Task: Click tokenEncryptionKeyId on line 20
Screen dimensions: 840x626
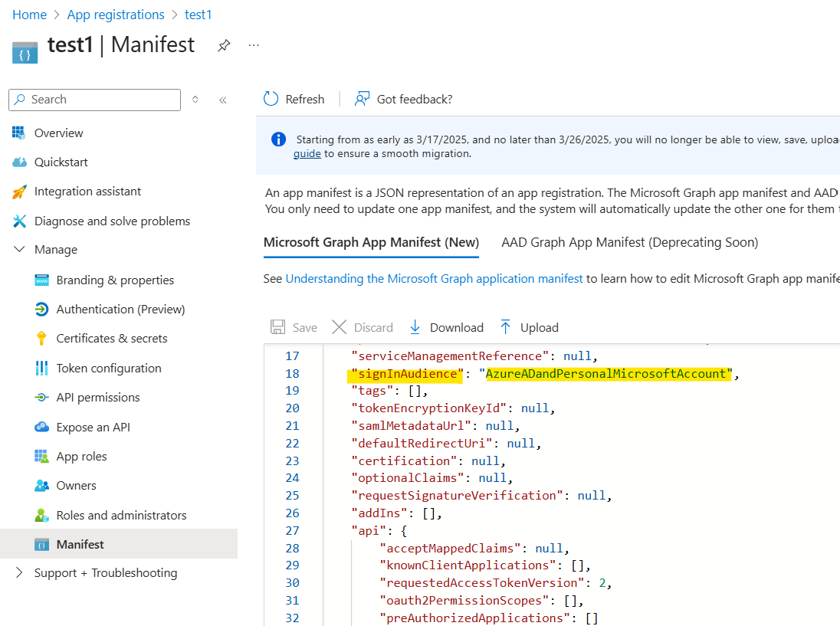Action: (428, 408)
